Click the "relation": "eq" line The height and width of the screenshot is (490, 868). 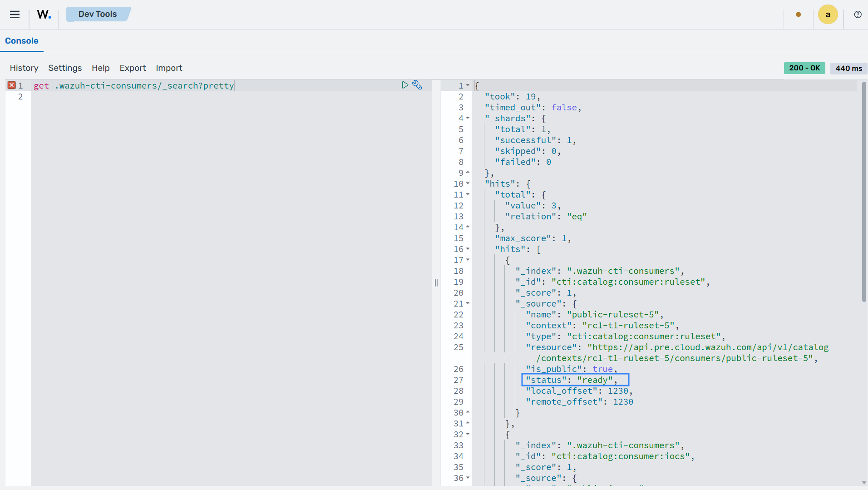pyautogui.click(x=546, y=216)
